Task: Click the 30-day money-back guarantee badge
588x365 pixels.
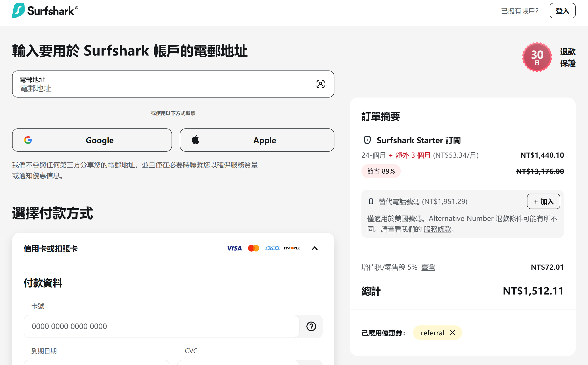Action: point(537,57)
